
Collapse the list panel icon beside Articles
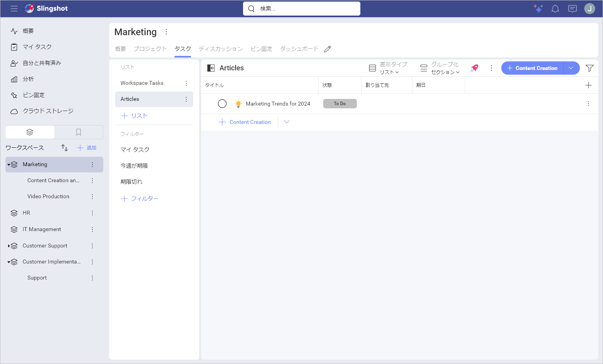coord(211,68)
